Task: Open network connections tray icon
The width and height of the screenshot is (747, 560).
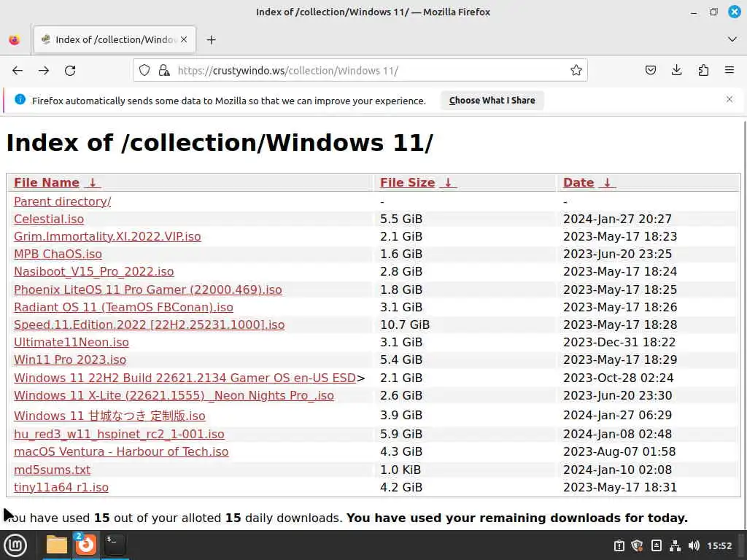Action: (x=675, y=545)
